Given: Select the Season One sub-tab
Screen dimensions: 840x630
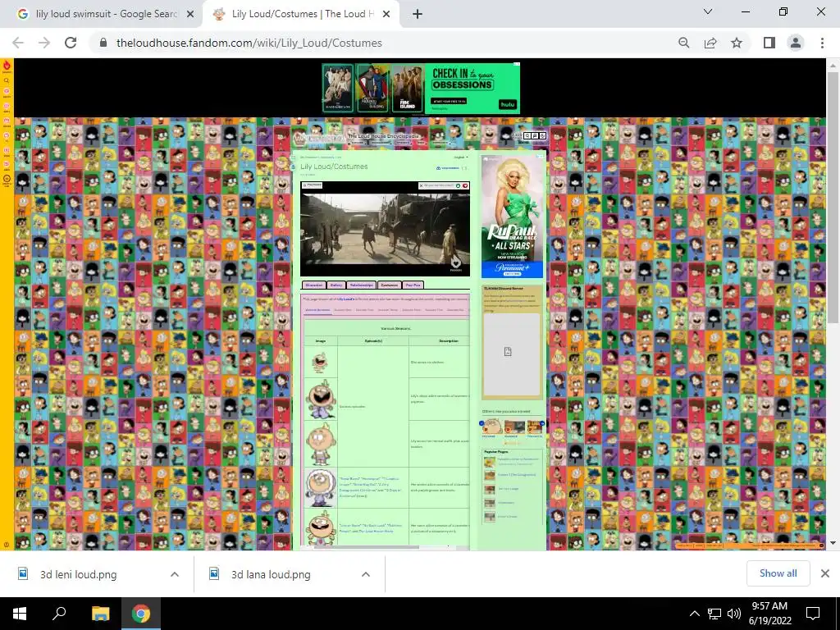Looking at the screenshot, I should coord(342,309).
